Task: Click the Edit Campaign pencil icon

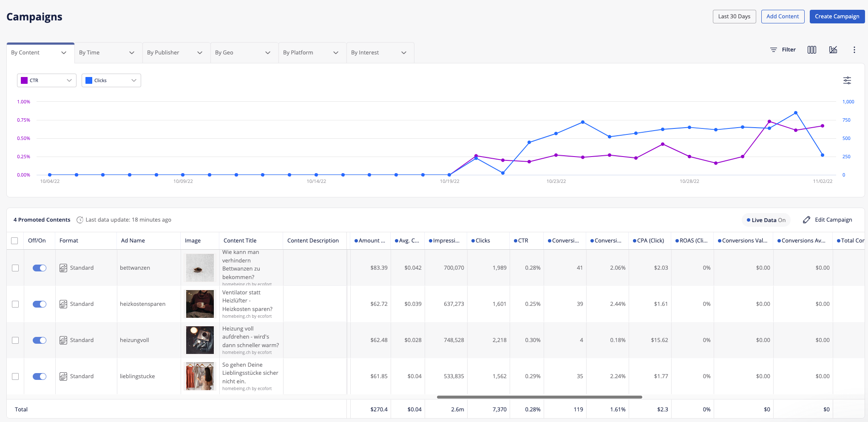Action: [x=806, y=220]
